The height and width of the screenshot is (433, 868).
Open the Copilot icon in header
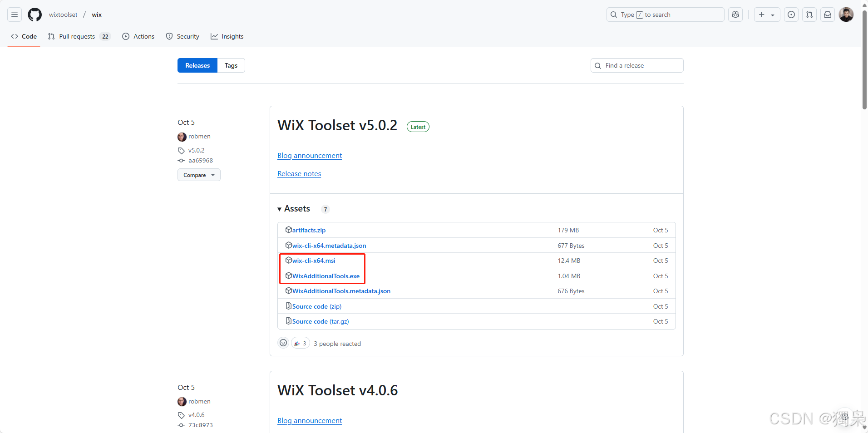[735, 15]
